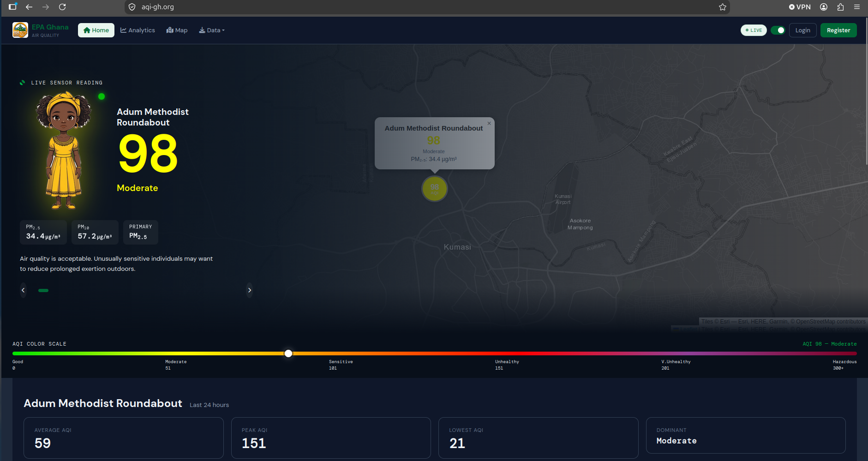Click the Peak AQI 151 card
Viewport: 868px width, 461px height.
click(x=331, y=438)
